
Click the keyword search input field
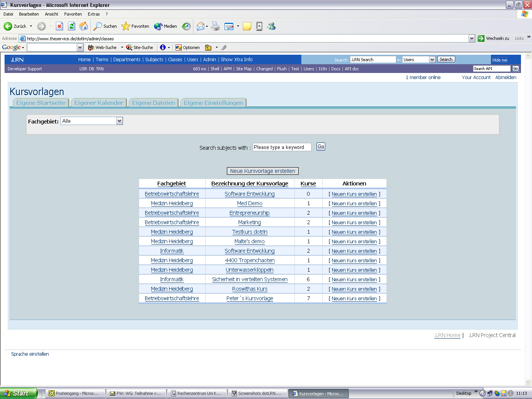click(x=282, y=147)
